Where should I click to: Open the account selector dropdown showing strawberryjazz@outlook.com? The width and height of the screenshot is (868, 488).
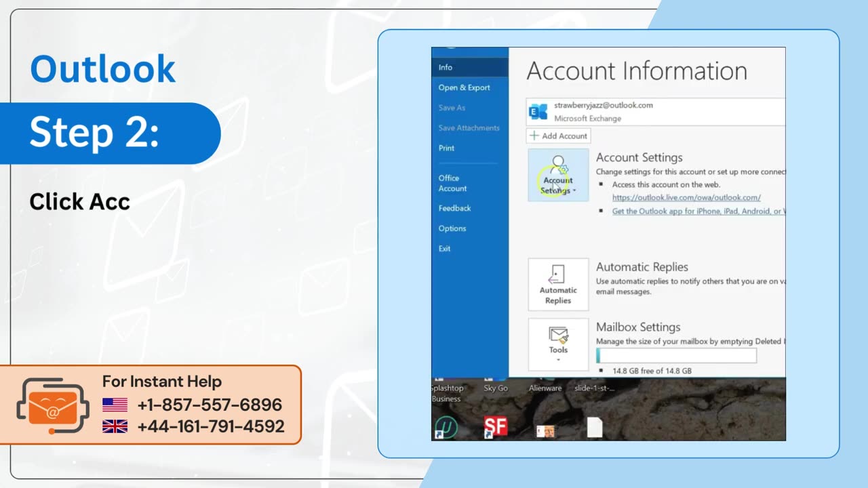coord(656,112)
